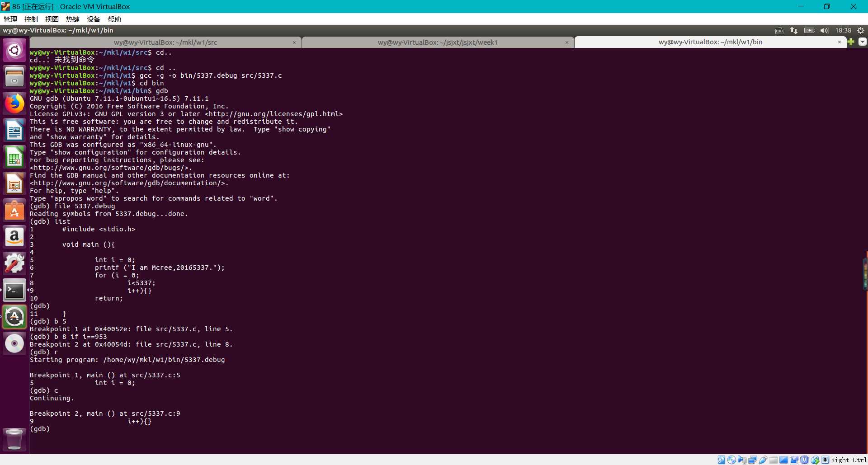868x465 pixels.
Task: Open the DVD disc launcher icon
Action: click(x=14, y=343)
